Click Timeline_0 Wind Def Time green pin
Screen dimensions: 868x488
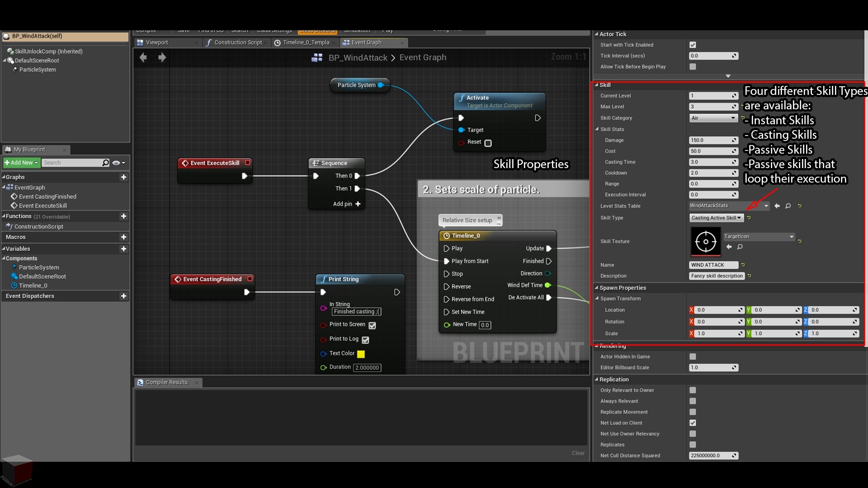coord(548,285)
